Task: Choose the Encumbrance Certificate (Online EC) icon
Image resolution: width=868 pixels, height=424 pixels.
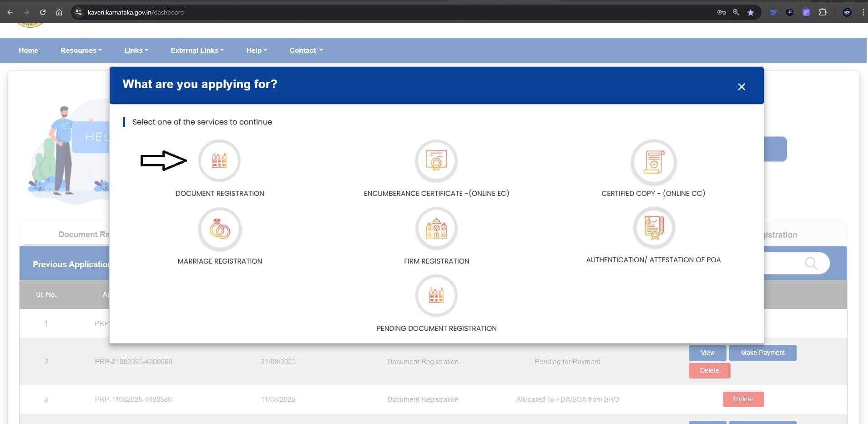Action: (x=436, y=161)
